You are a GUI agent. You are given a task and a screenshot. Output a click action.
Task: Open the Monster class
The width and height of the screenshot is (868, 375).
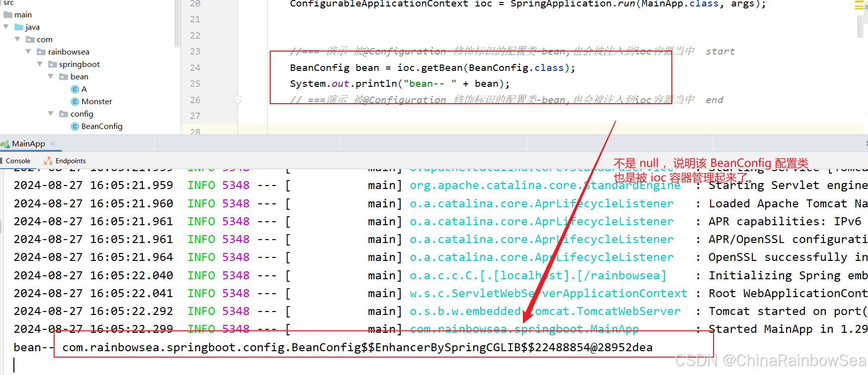coord(97,101)
